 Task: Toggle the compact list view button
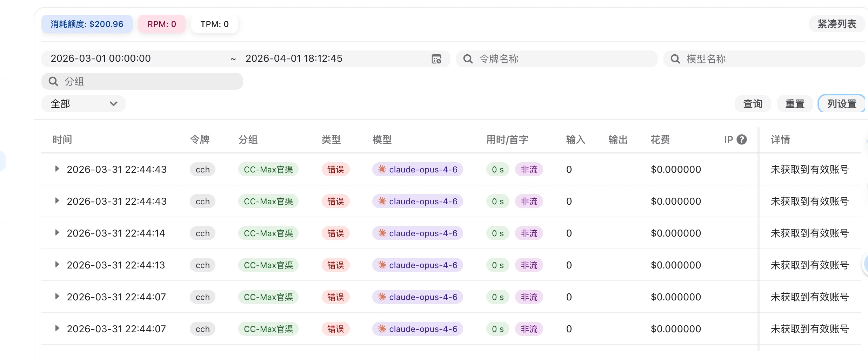pos(837,24)
